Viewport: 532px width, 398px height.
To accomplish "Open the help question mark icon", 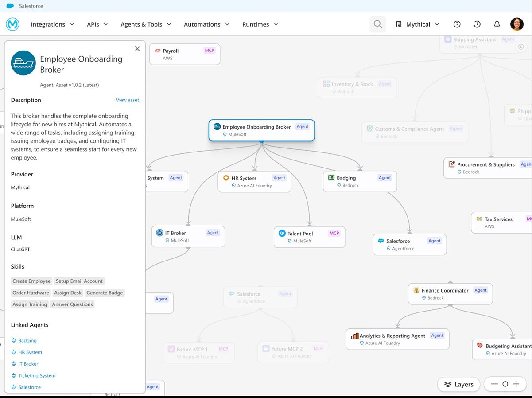I will 457,24.
